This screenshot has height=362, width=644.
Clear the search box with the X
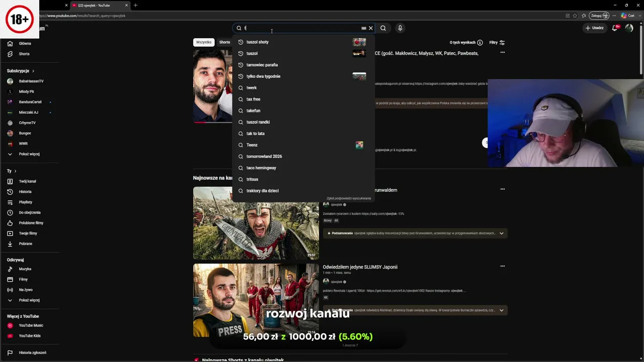pos(371,28)
